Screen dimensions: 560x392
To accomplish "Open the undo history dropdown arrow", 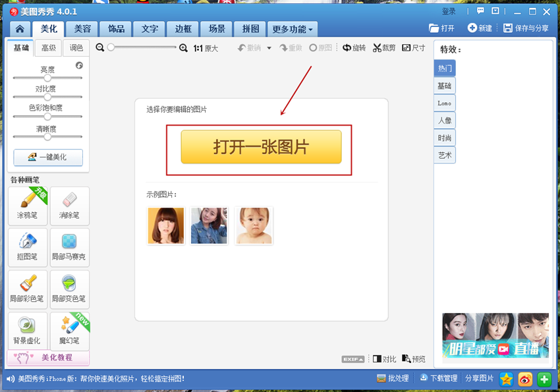I will click(x=269, y=48).
